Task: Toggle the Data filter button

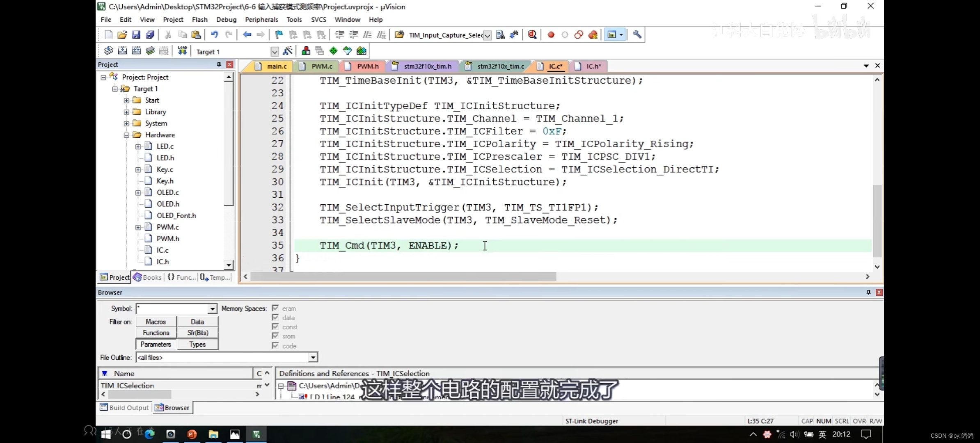Action: tap(197, 322)
